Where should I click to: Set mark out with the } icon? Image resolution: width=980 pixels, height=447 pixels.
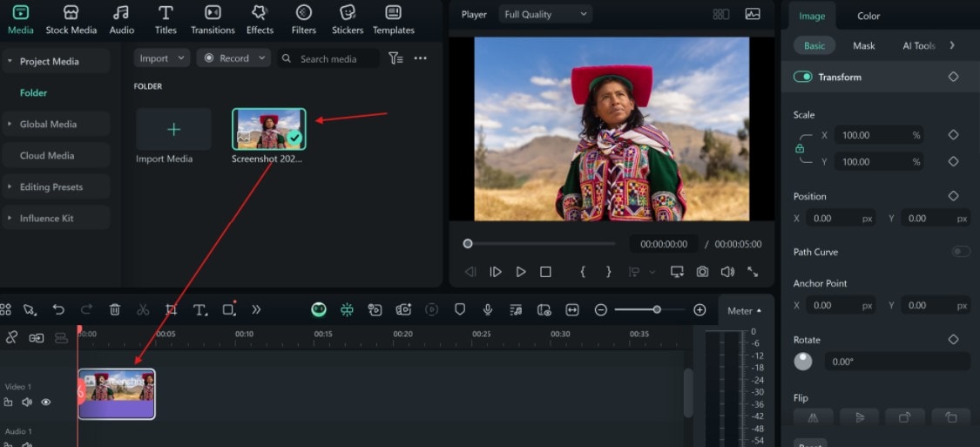608,272
